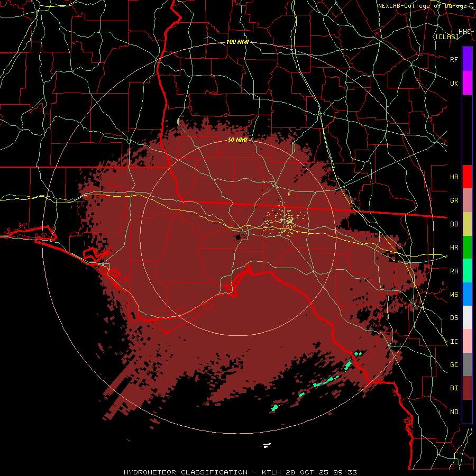Screen dimensions: 476x476
Task: Click the WS legend label
Action: [x=454, y=294]
